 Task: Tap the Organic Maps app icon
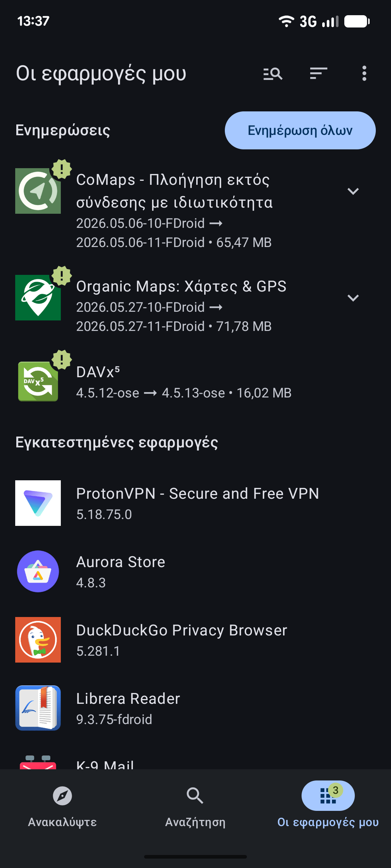[x=38, y=298]
